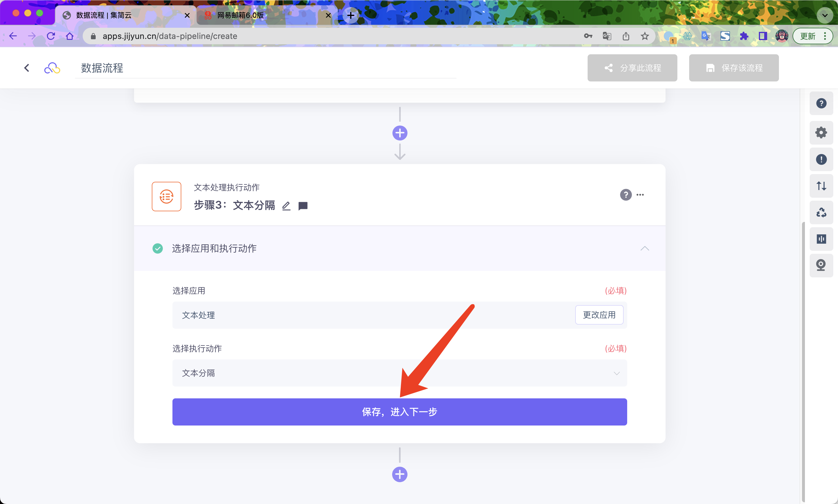Click 保存，进入下一步 button
Viewport: 838px width, 504px height.
coord(399,412)
